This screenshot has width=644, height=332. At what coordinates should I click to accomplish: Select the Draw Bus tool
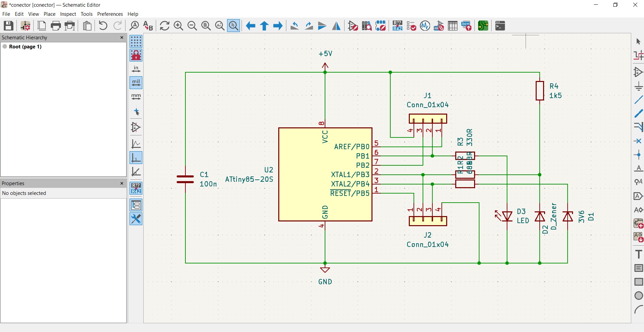coord(638,114)
